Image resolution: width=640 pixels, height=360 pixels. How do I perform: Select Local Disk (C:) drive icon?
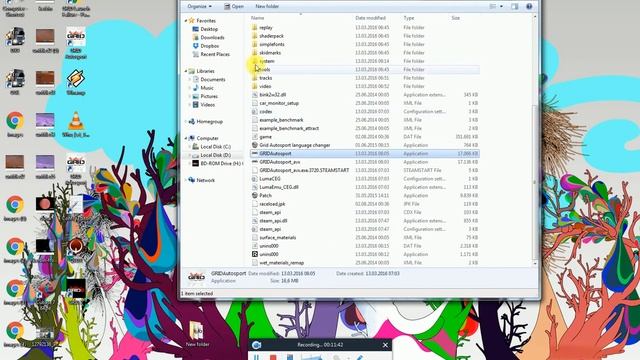point(196,147)
